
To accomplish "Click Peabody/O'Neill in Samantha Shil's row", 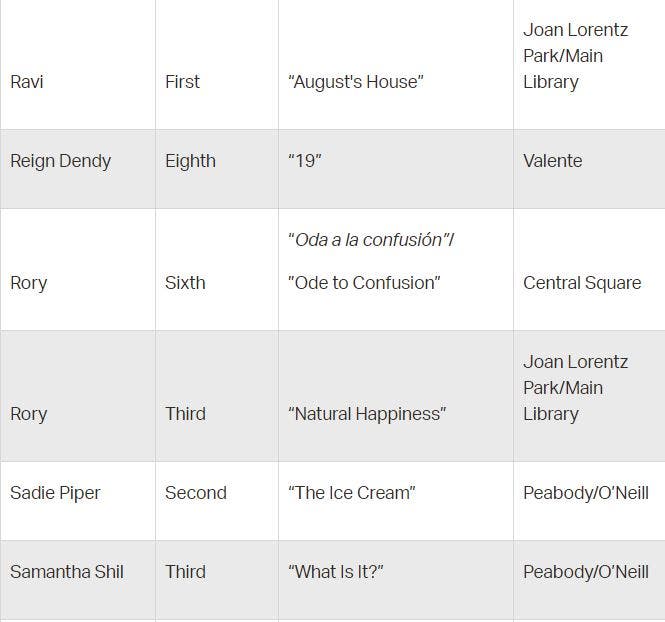I will pos(586,572).
